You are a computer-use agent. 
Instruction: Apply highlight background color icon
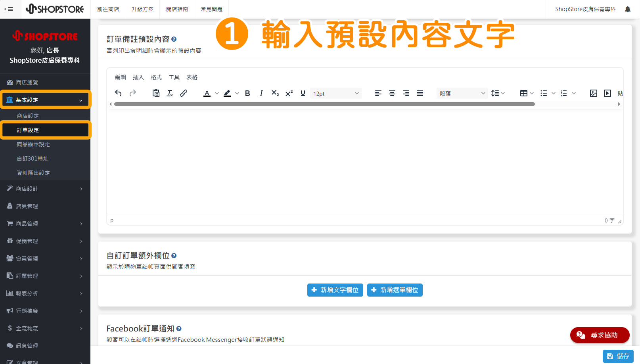point(227,93)
